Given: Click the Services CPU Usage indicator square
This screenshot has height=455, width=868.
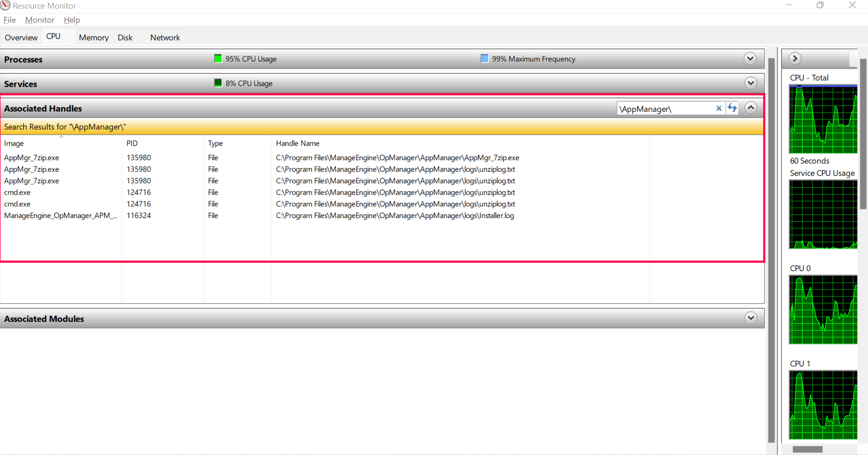Looking at the screenshot, I should tap(218, 83).
